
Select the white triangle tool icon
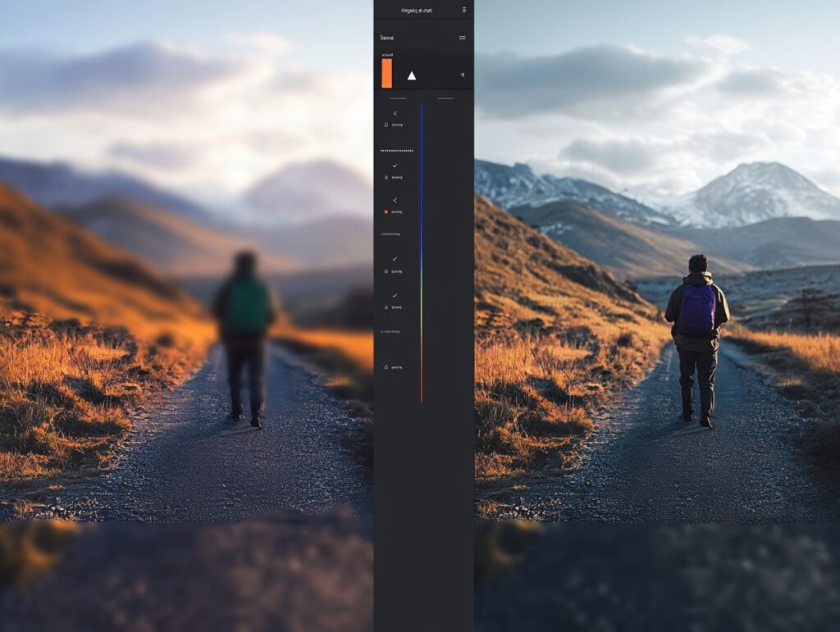click(412, 76)
